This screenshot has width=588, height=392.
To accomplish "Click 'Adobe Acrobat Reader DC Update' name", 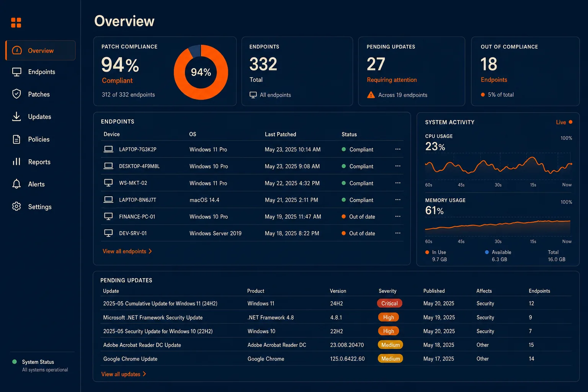I will tap(142, 345).
